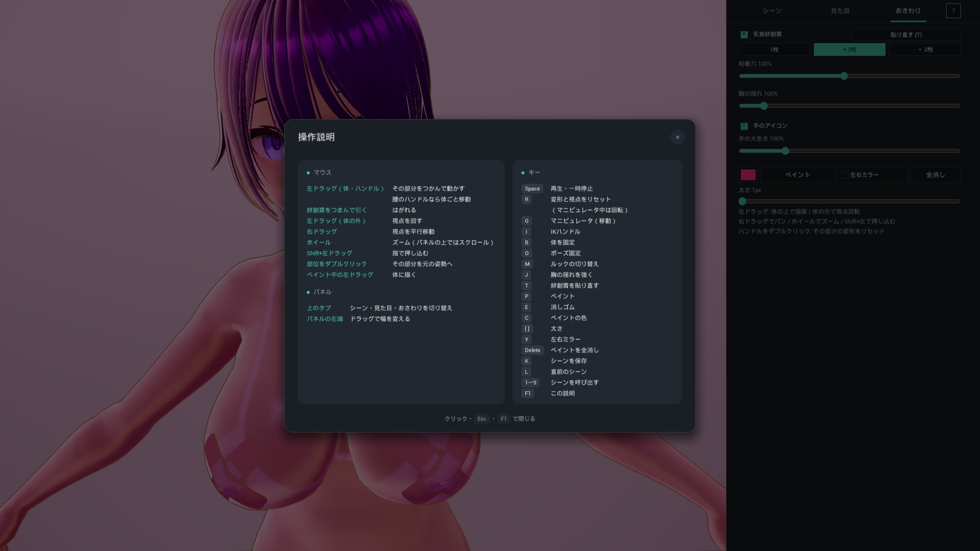Click the 胸の揺れ slider track
Image resolution: width=980 pixels, height=551 pixels.
tap(849, 106)
